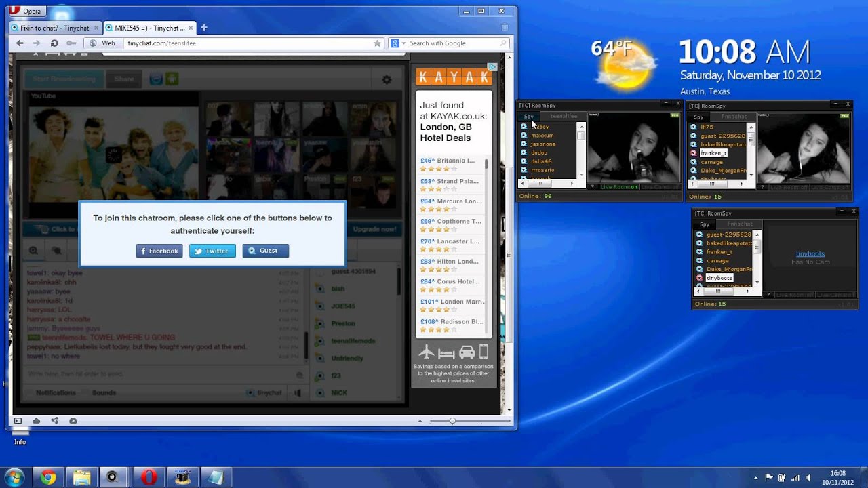Viewport: 868px width, 488px height.
Task: Toggle Live Cams in the RoomSpy showing franken_t cam
Action: (831, 187)
